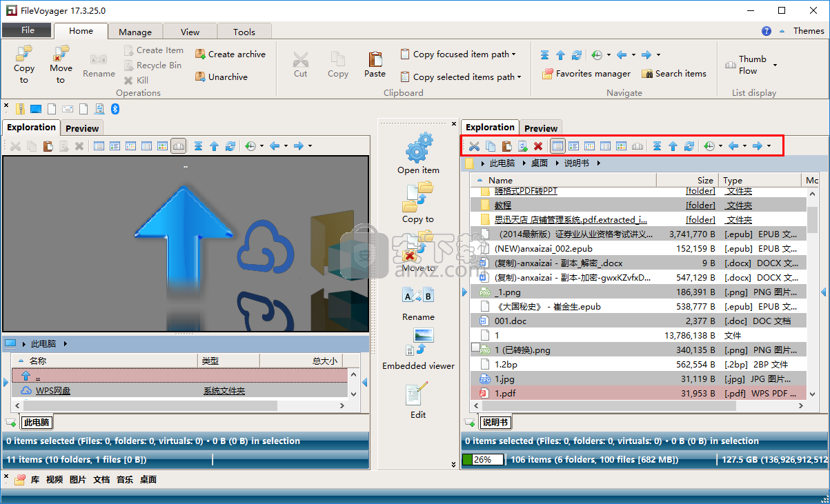
Task: Click the Embedded viewer icon in the middle panel
Action: tap(418, 343)
